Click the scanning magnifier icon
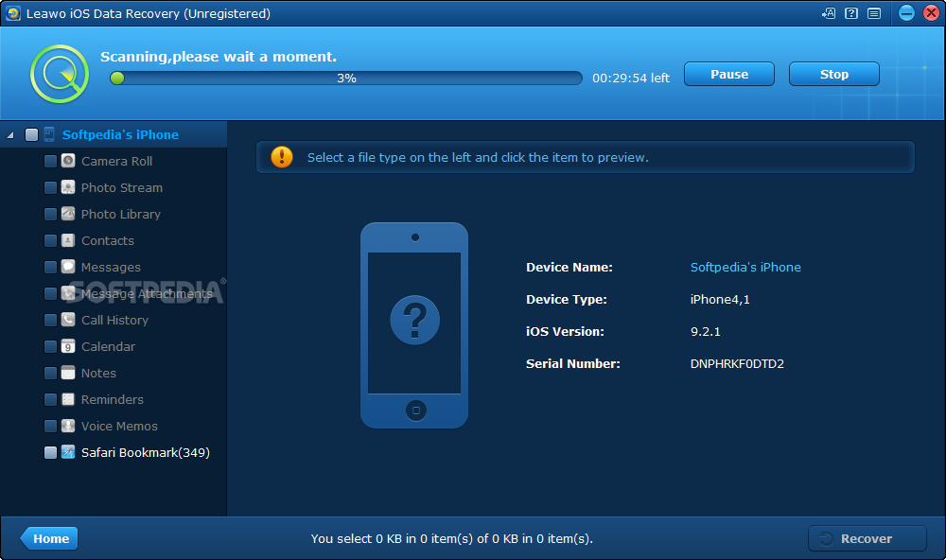Screen dimensions: 946x560 [x=60, y=74]
